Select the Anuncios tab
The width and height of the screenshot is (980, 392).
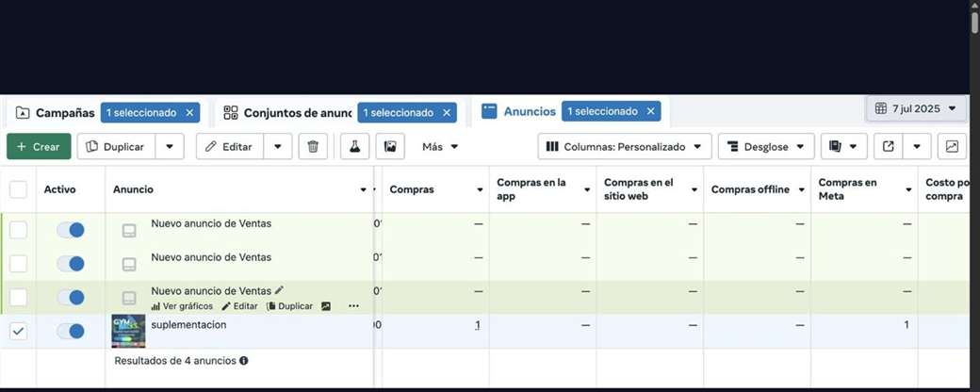coord(530,111)
